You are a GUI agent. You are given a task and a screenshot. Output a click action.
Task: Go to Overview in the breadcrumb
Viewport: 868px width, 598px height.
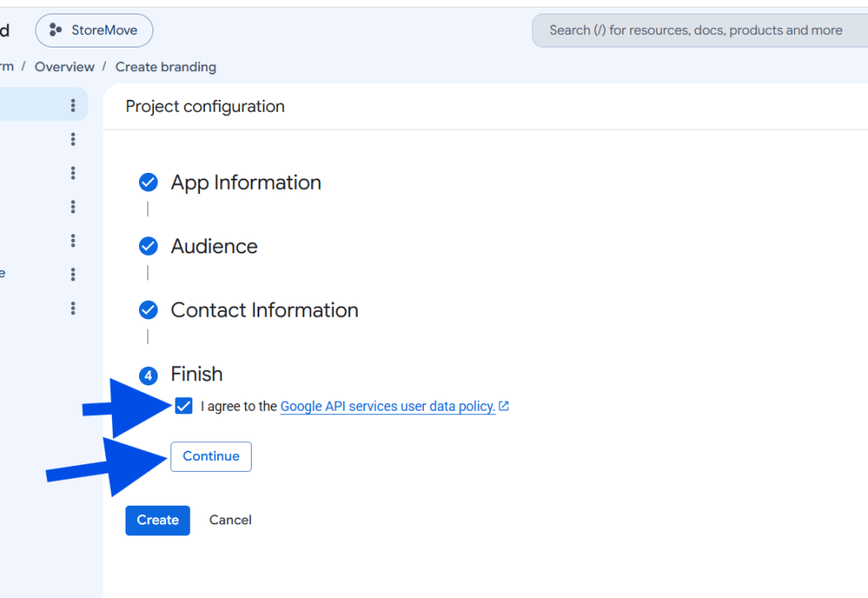(x=64, y=67)
